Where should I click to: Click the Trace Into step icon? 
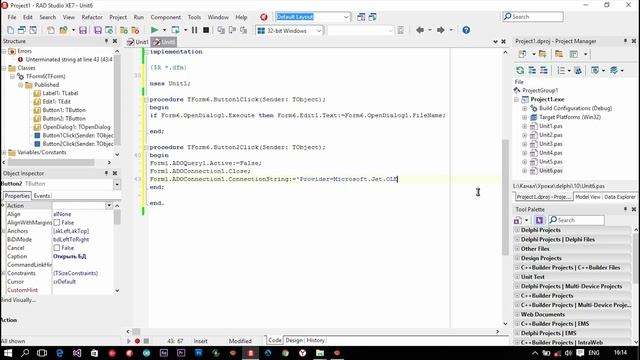coord(221,30)
